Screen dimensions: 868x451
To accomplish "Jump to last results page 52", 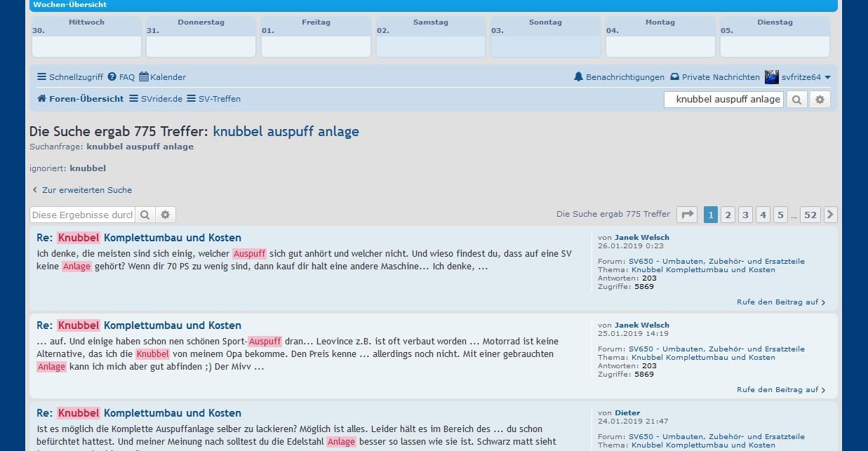I will point(810,215).
